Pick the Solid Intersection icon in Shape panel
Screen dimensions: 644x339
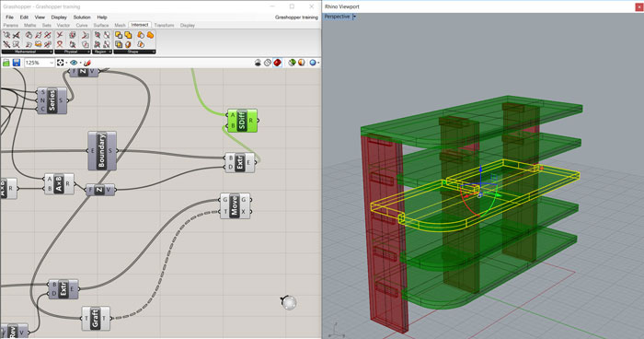pos(119,44)
